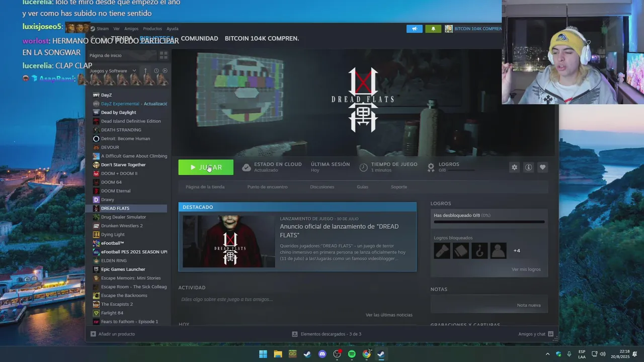Click the taskbar volume speaker icon

603,354
